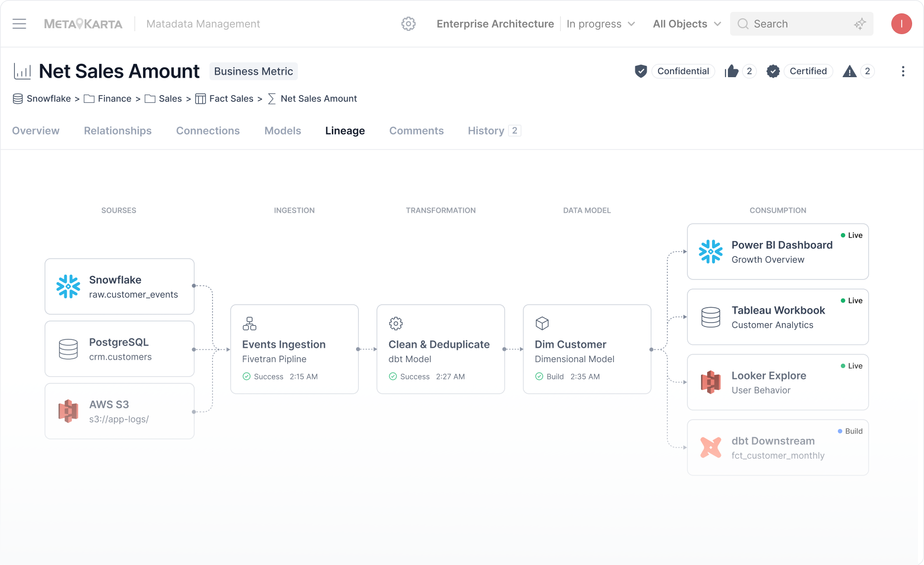Click the PostgreSQL database icon
Image resolution: width=924 pixels, height=565 pixels.
tap(68, 349)
